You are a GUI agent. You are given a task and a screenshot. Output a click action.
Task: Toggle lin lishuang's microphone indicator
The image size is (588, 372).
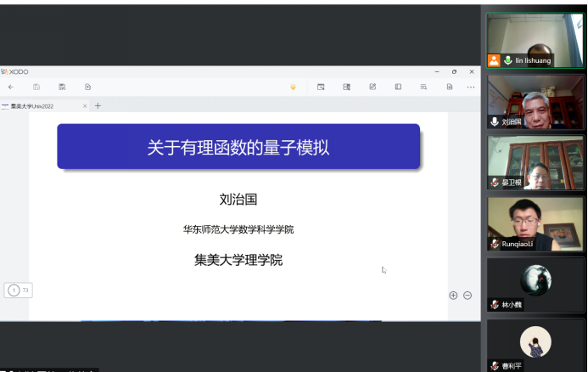coord(507,60)
